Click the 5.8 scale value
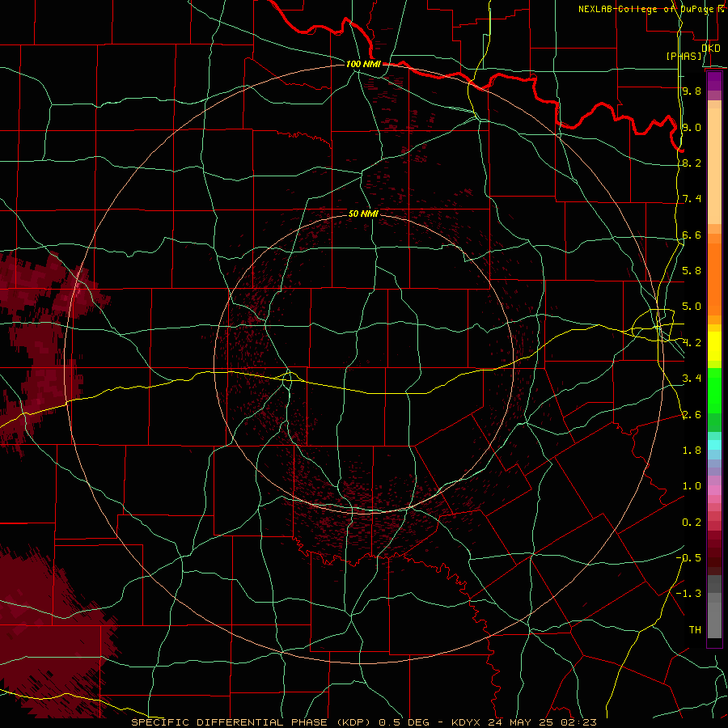728x728 pixels. pyautogui.click(x=692, y=271)
